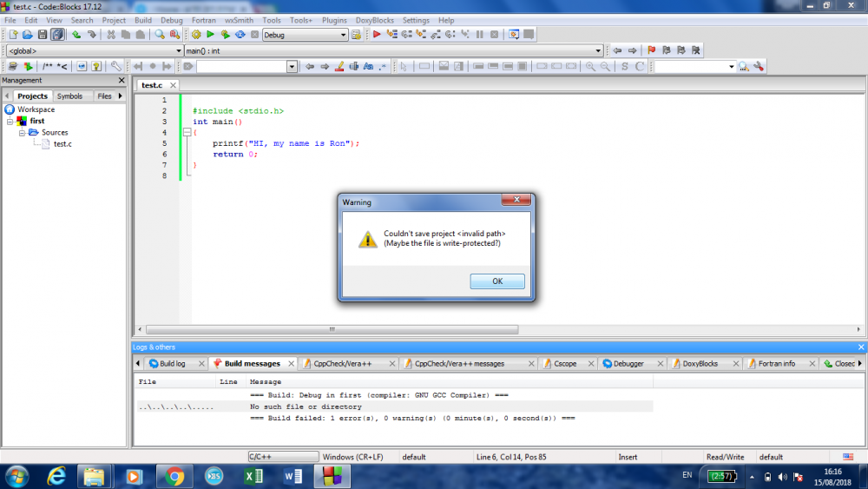Click the DoxyBlocks block comment /** icon

coord(48,67)
